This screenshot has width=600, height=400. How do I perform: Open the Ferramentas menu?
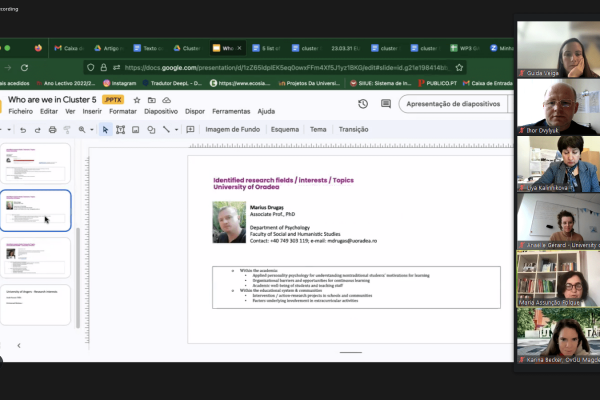pos(231,111)
